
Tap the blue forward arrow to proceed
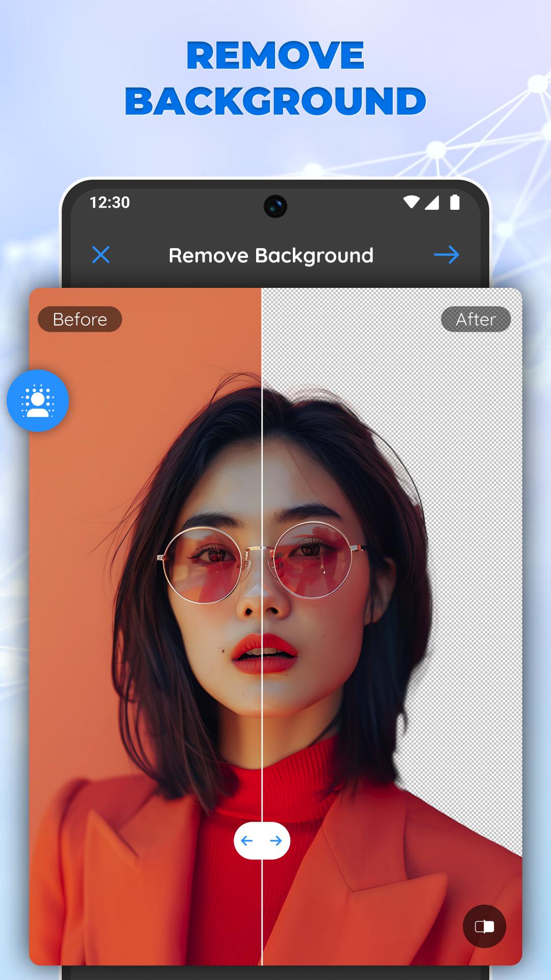tap(446, 255)
